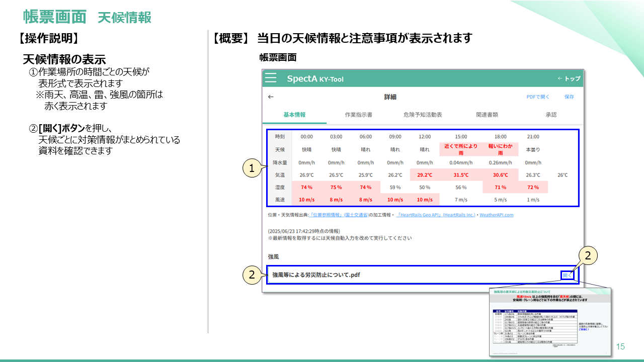Select the 基本情報 tab
The height and width of the screenshot is (362, 644).
click(x=294, y=115)
